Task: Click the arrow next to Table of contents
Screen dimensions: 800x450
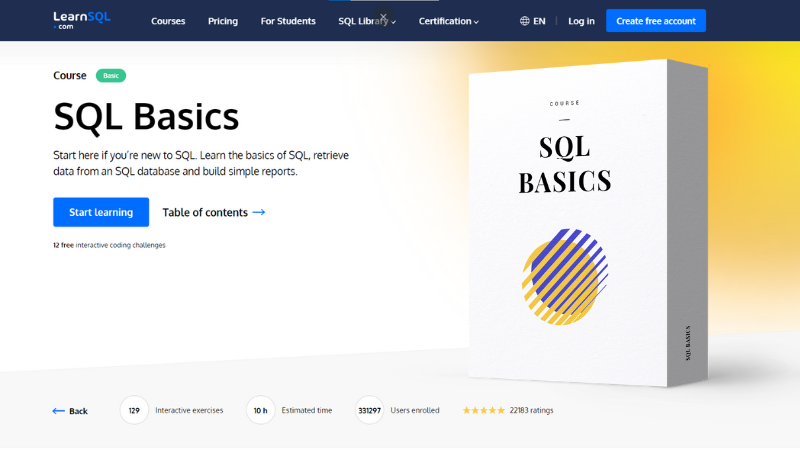Action: [259, 212]
